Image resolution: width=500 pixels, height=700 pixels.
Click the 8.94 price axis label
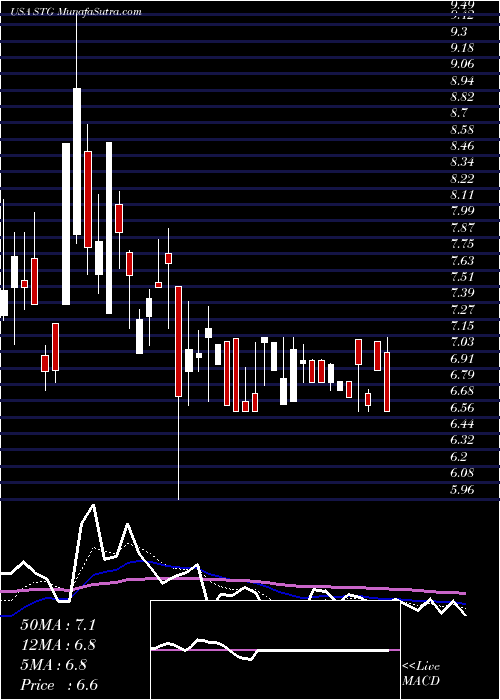pos(462,81)
